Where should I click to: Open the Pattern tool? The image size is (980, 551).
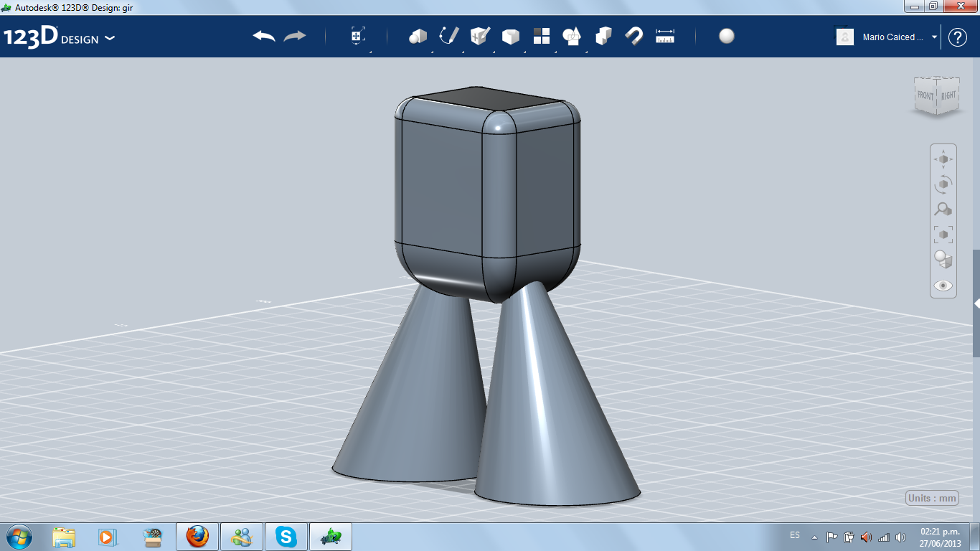click(542, 36)
